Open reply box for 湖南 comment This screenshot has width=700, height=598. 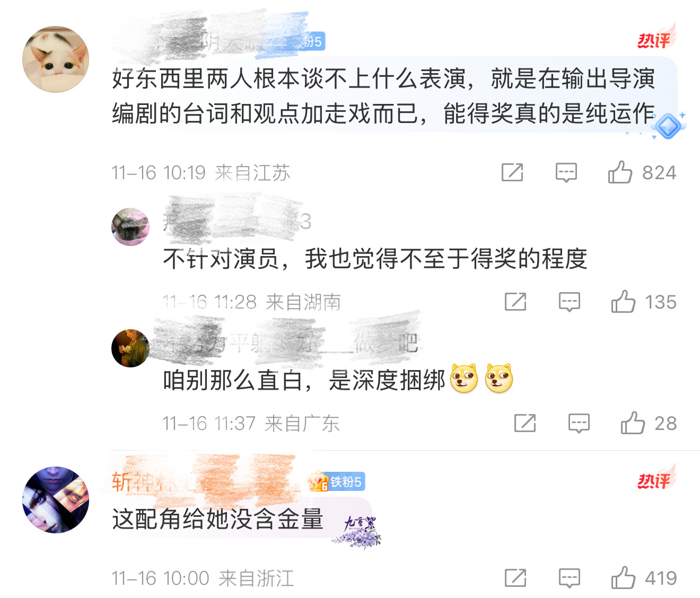[x=570, y=302]
